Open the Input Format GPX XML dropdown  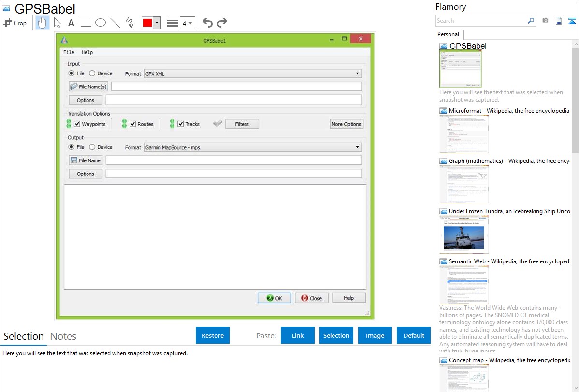pyautogui.click(x=253, y=73)
